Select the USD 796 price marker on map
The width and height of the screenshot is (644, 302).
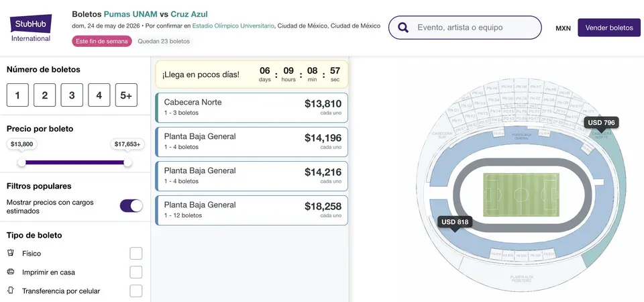(x=601, y=122)
